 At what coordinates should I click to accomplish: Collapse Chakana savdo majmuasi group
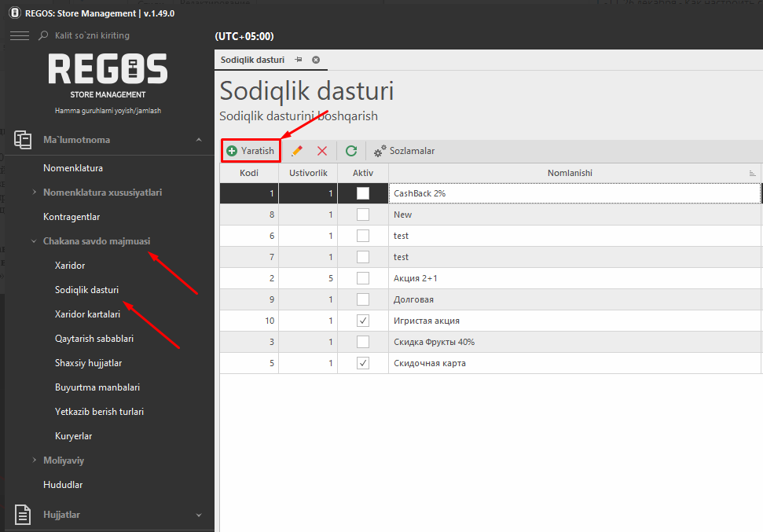pos(34,241)
